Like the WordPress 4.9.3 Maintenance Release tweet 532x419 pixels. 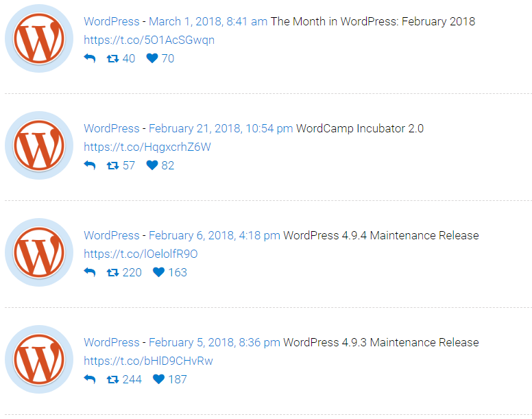[158, 380]
